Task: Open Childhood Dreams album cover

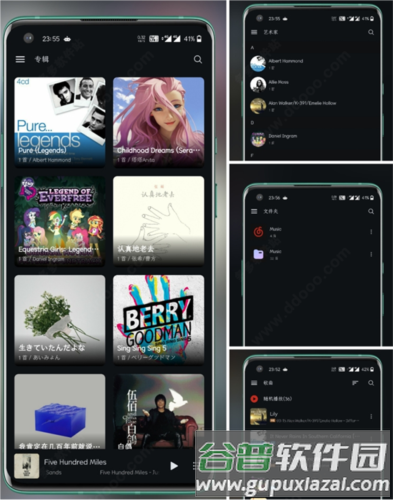Action: [x=159, y=121]
